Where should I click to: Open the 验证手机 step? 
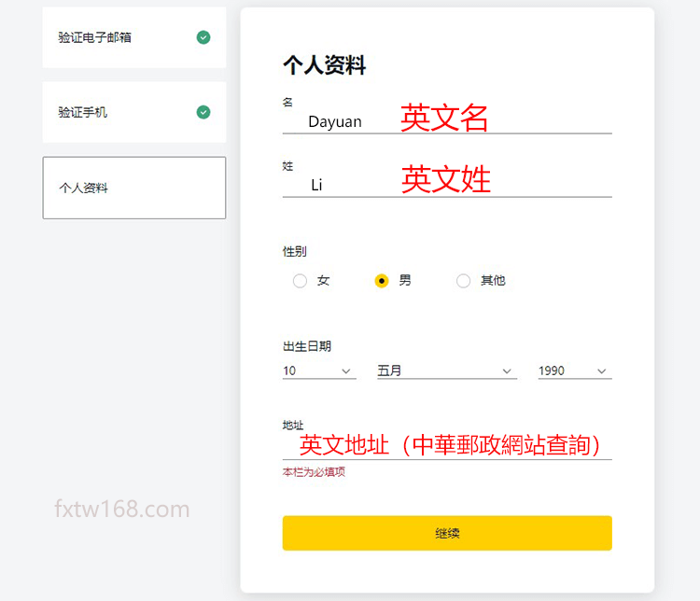[133, 112]
